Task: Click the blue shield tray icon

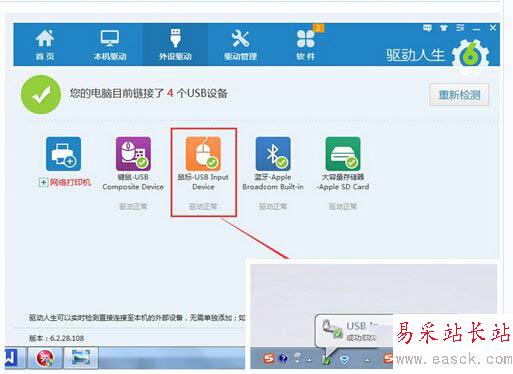Action: tap(344, 360)
